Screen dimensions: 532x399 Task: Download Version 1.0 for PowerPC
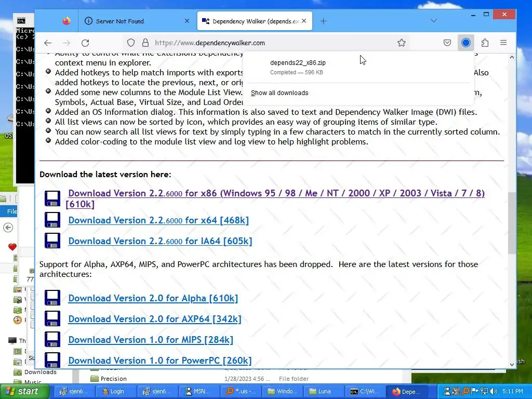pos(160,361)
